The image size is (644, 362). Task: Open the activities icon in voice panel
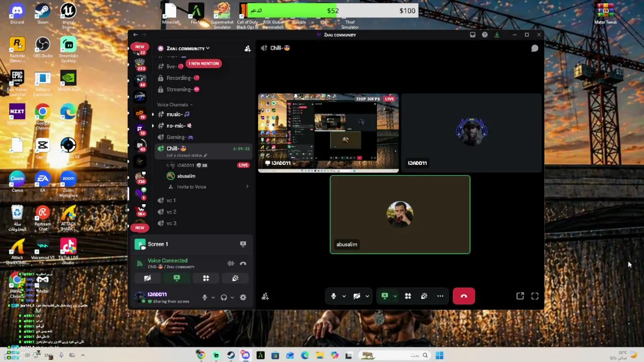206,278
